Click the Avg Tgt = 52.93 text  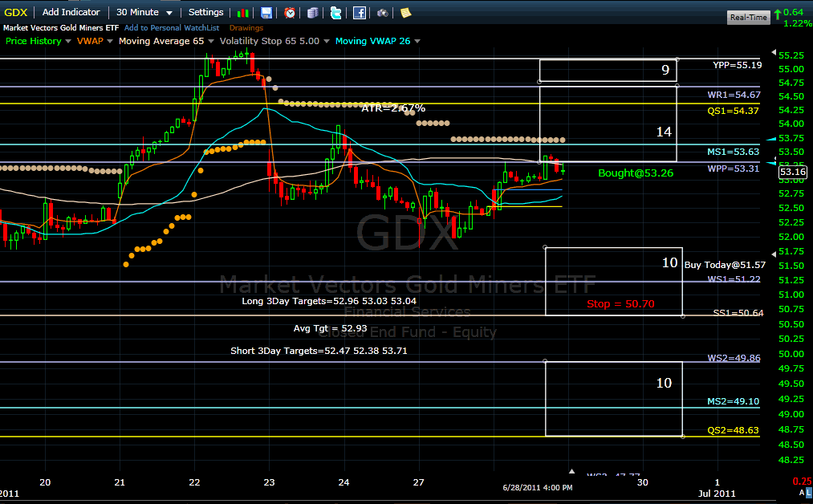(x=331, y=328)
